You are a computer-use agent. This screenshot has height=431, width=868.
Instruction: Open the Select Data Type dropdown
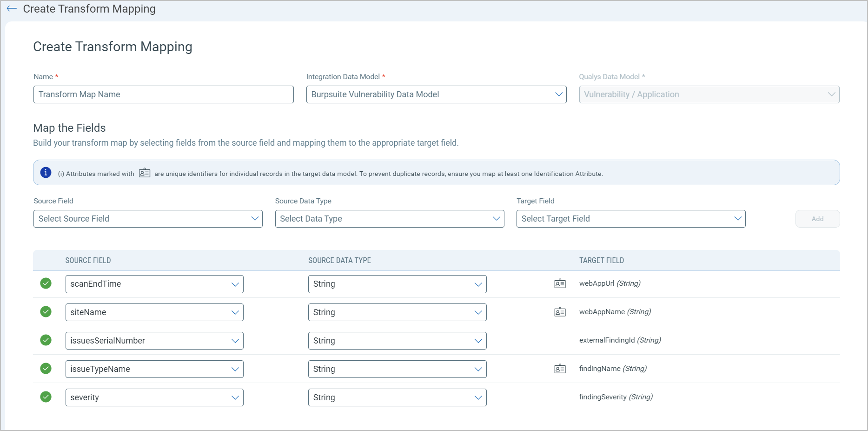pos(389,219)
